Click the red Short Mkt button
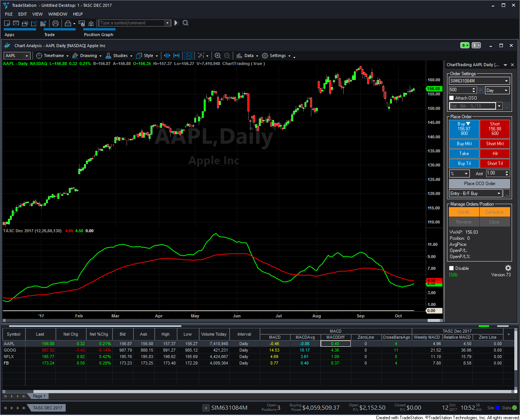This screenshot has height=420, width=520. (495, 144)
